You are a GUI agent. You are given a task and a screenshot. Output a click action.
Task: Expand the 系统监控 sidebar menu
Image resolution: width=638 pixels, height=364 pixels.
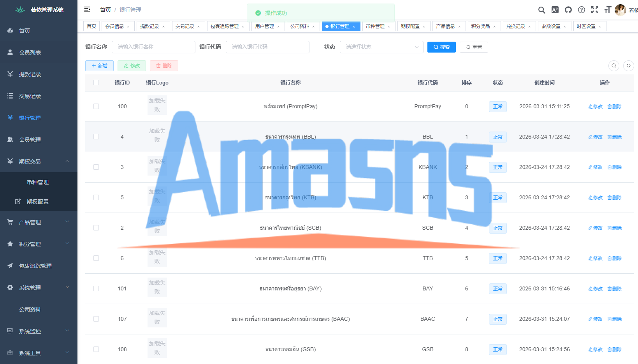pos(39,331)
